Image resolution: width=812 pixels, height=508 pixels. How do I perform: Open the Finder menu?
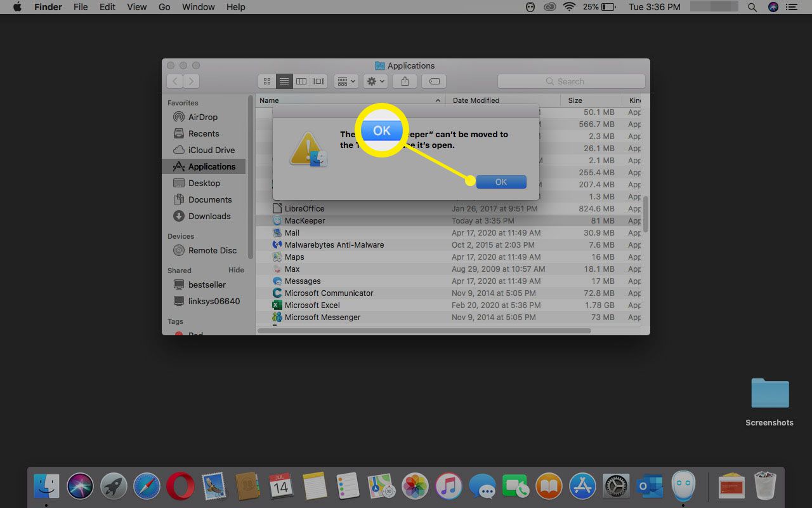coord(48,7)
